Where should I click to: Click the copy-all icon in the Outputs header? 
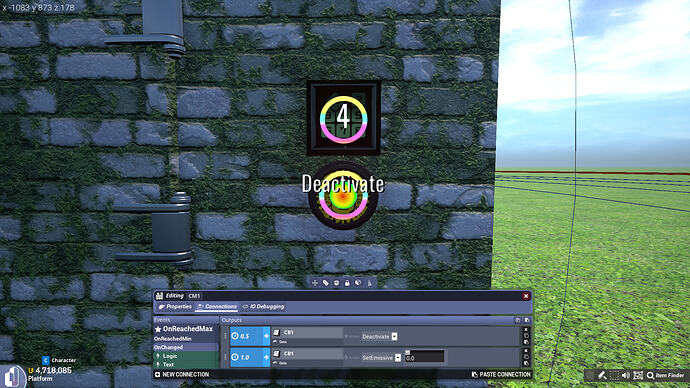pos(518,320)
